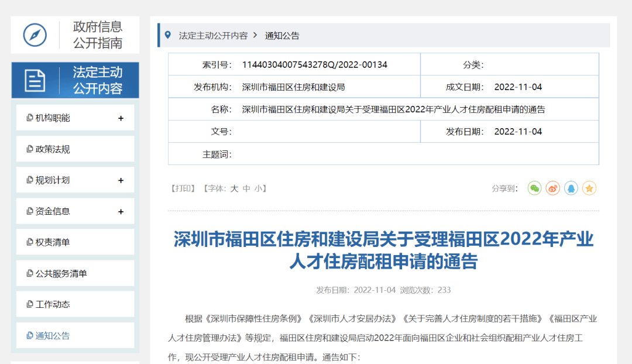This screenshot has height=364, width=632.
Task: Share the notice to Weibo
Action: coord(552,188)
